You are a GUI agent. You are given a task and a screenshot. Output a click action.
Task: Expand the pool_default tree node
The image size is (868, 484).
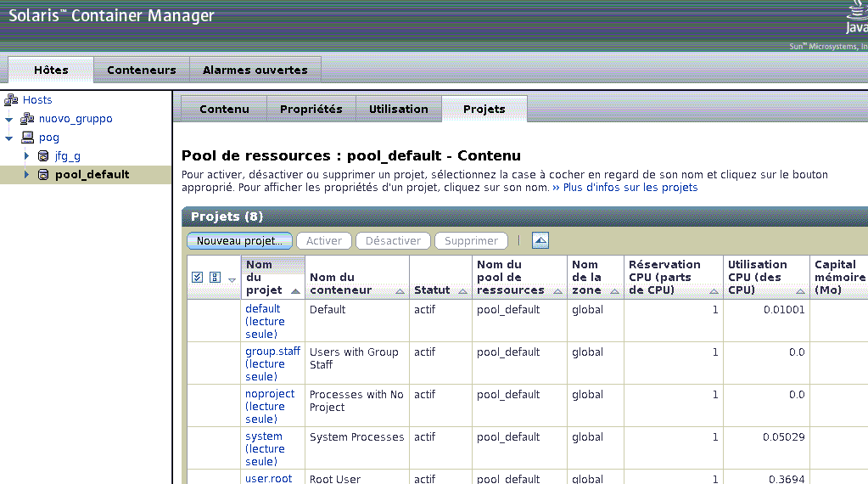click(26, 174)
